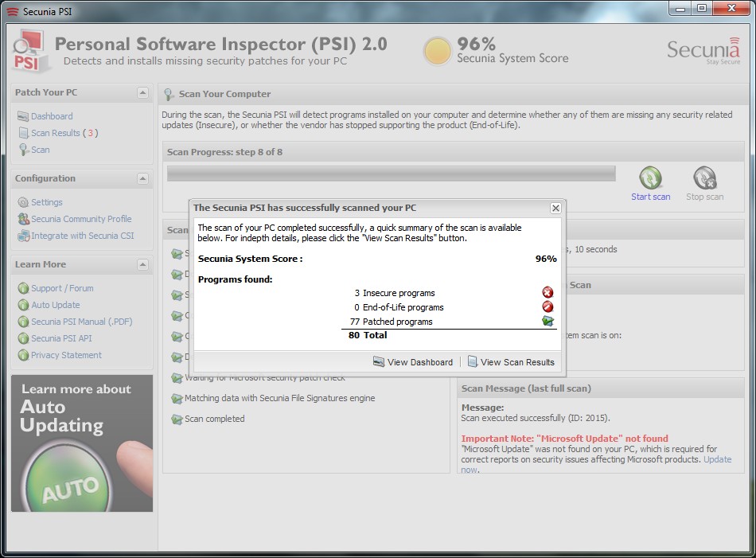The width and height of the screenshot is (756, 558).
Task: Close the scan summary dialog
Action: click(555, 208)
